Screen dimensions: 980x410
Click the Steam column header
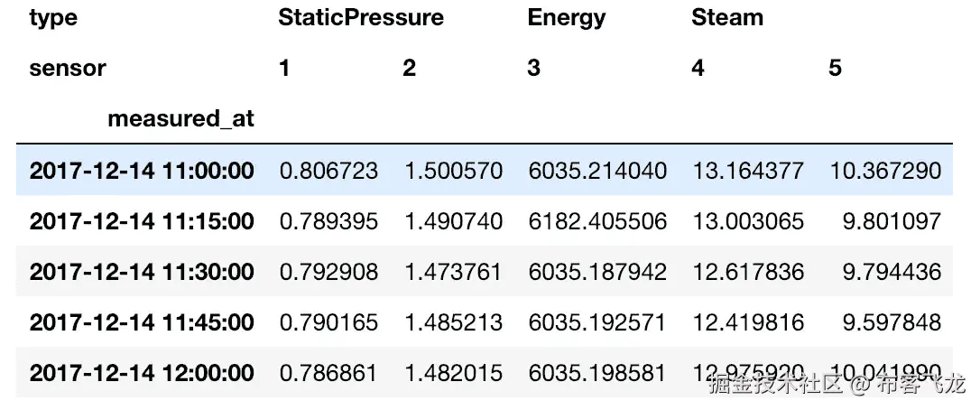pyautogui.click(x=726, y=17)
